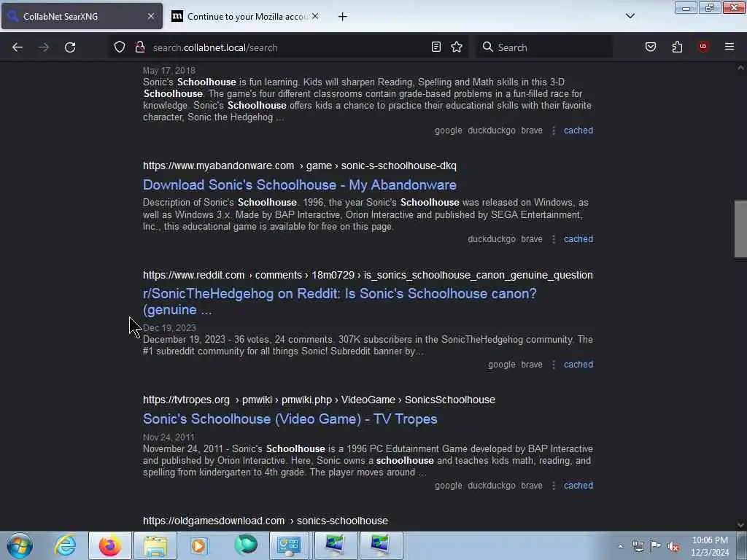Select the first network monitor taskbar icon
Image resolution: width=747 pixels, height=560 pixels.
(335, 545)
